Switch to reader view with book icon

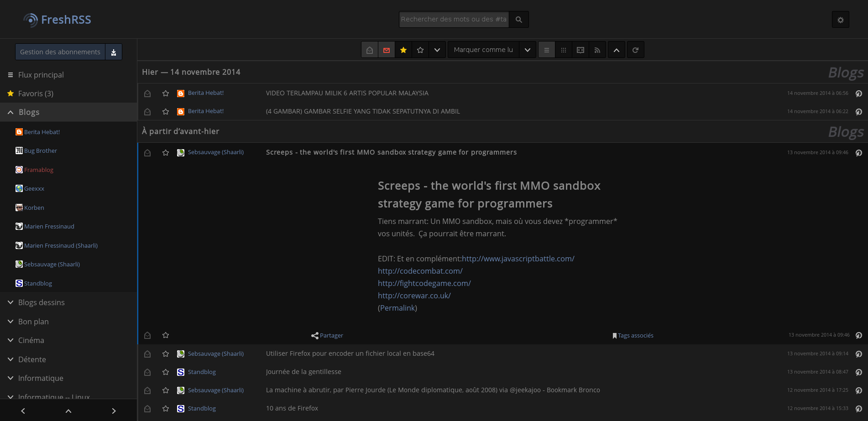(x=580, y=50)
